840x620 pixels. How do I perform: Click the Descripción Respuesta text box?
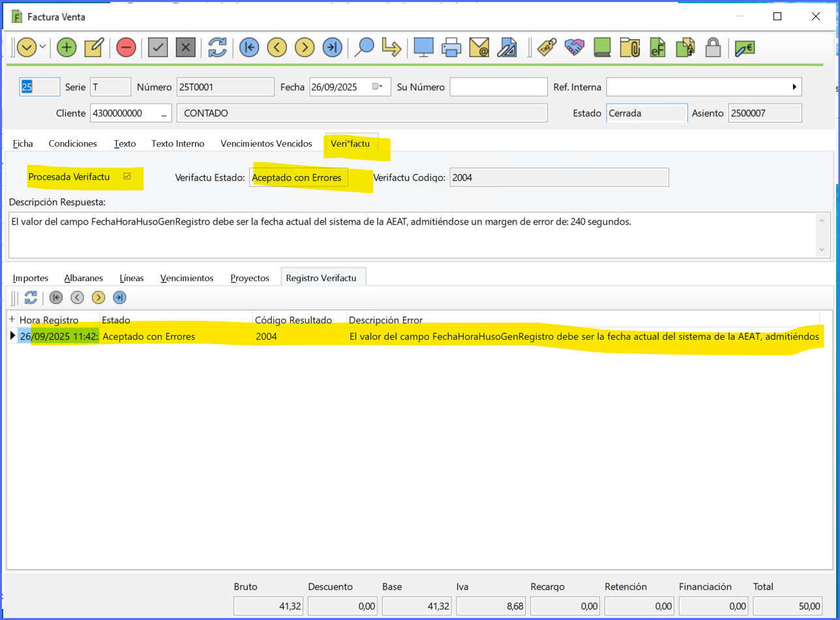(x=413, y=234)
